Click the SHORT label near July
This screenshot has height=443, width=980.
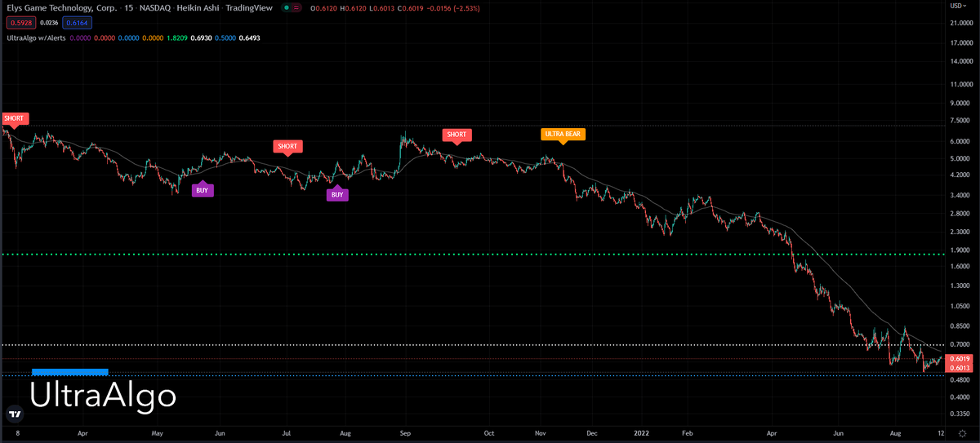(287, 148)
